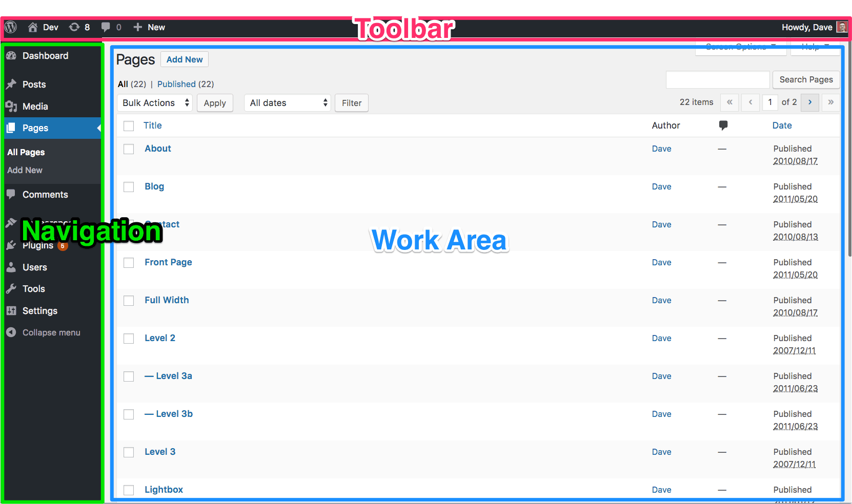The width and height of the screenshot is (852, 504).
Task: Click the Settings sliders icon
Action: click(11, 311)
